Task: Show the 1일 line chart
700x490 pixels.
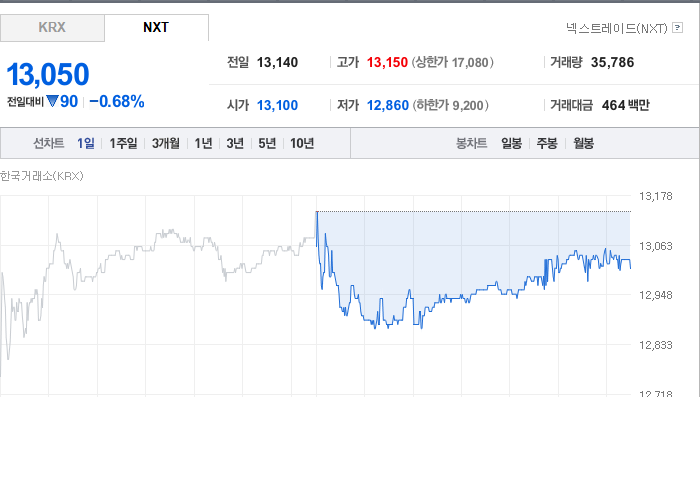Action: [x=86, y=143]
